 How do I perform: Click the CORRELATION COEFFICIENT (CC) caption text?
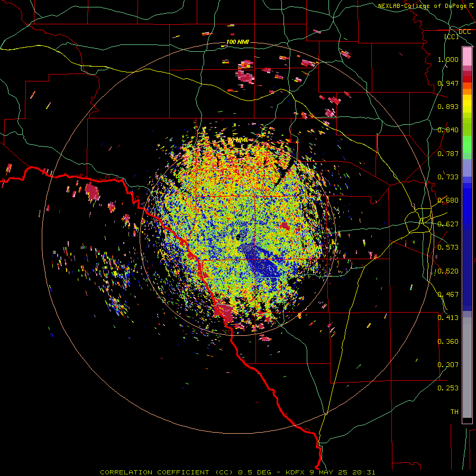pyautogui.click(x=167, y=472)
